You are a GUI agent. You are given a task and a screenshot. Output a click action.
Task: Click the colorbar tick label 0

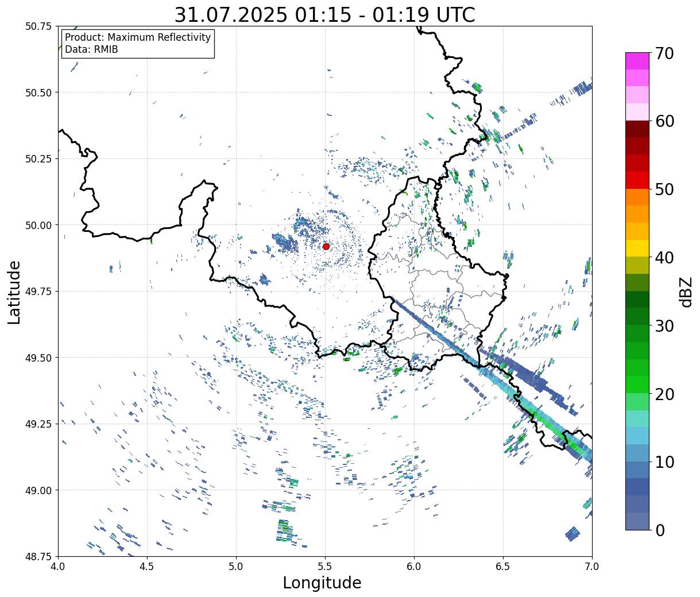[659, 530]
